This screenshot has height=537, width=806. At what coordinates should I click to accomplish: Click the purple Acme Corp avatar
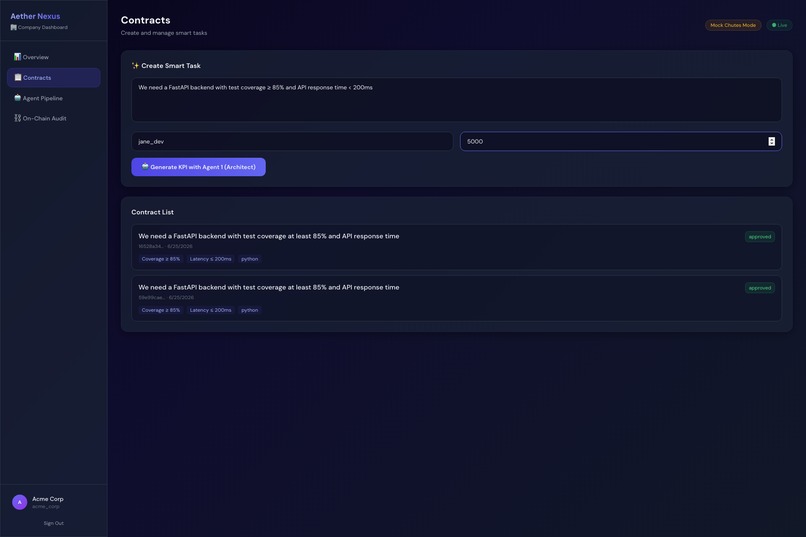click(x=20, y=502)
